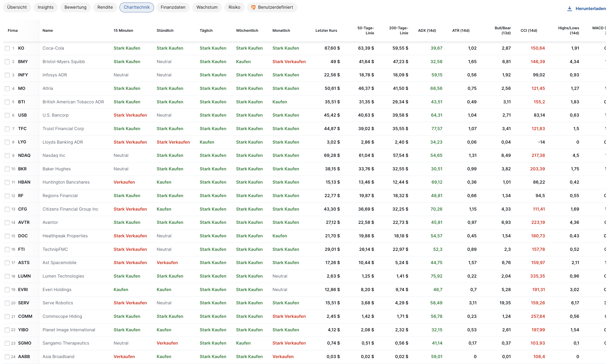Click YIBO's Stündlich Kaufen signal

164,330
